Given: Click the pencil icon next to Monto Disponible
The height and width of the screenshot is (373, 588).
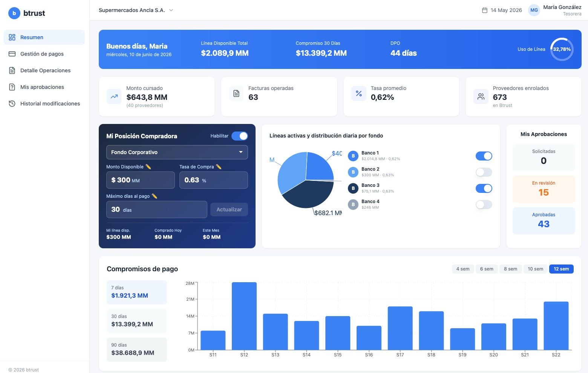Looking at the screenshot, I should [148, 167].
